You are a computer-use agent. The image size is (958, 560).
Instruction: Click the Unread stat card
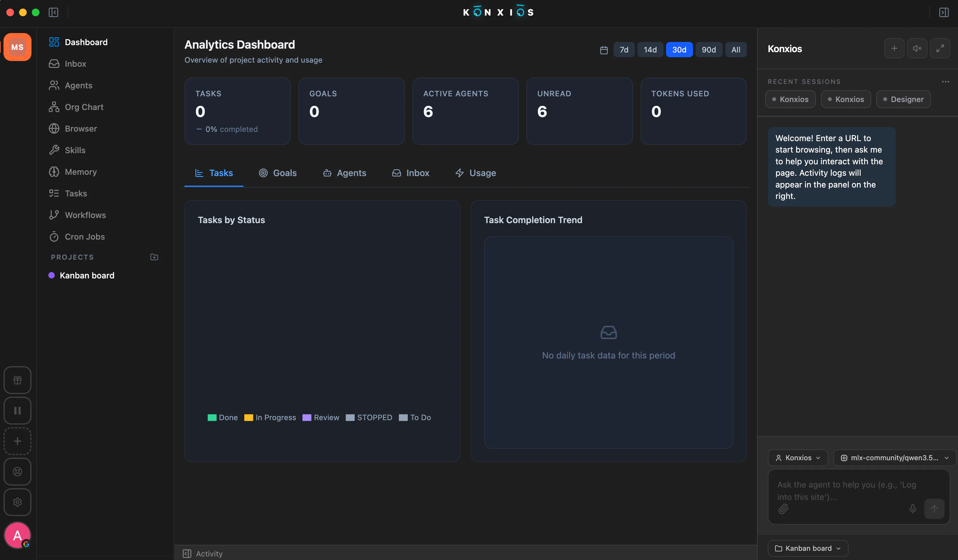coord(580,111)
